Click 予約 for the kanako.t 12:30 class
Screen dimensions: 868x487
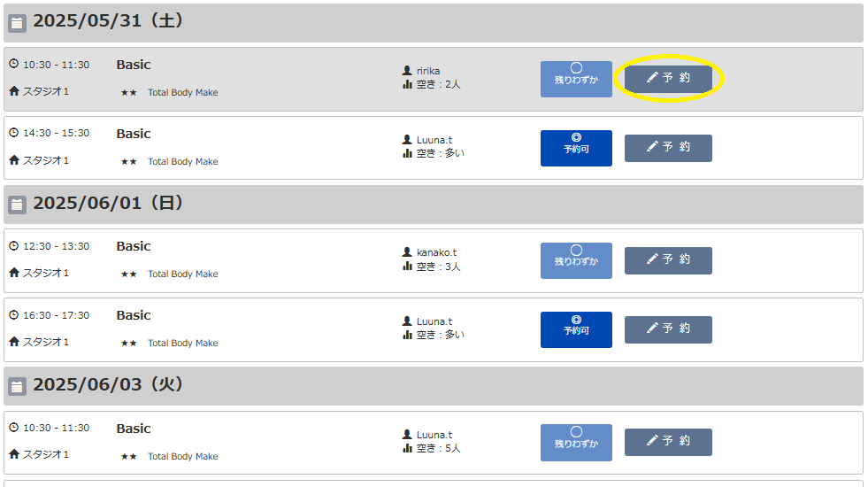(668, 260)
